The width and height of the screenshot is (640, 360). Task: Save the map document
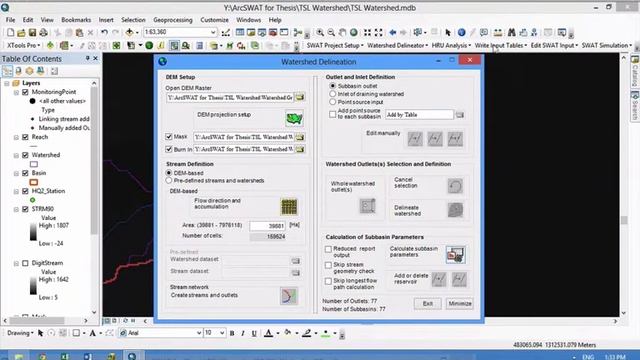coord(32,33)
